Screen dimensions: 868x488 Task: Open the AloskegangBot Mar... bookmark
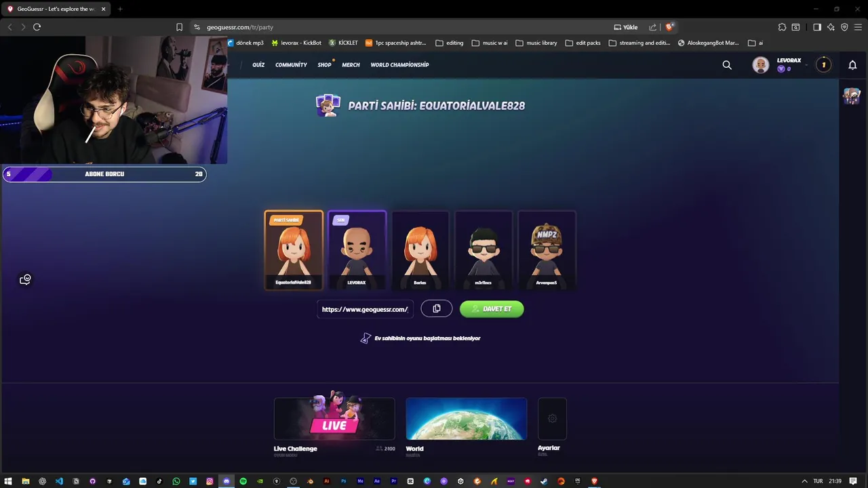[709, 43]
